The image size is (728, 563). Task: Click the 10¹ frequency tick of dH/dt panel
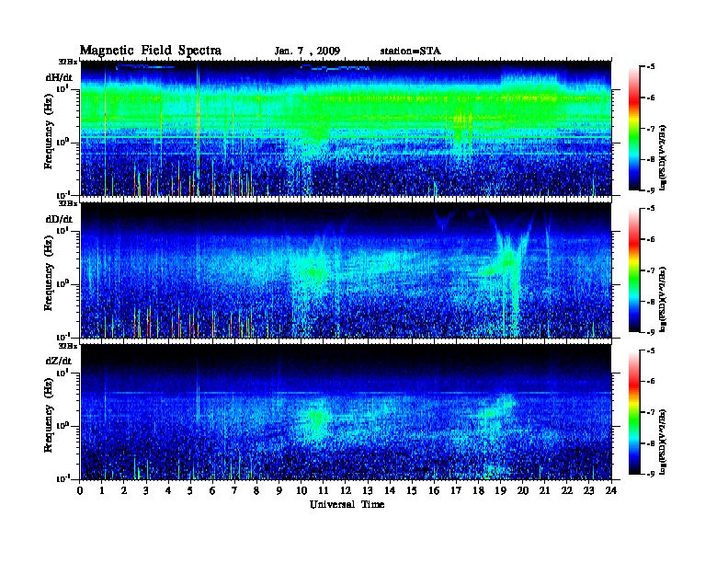(x=63, y=88)
